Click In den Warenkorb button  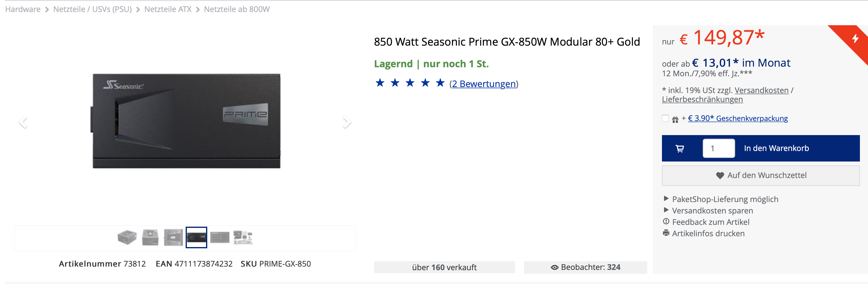point(776,148)
